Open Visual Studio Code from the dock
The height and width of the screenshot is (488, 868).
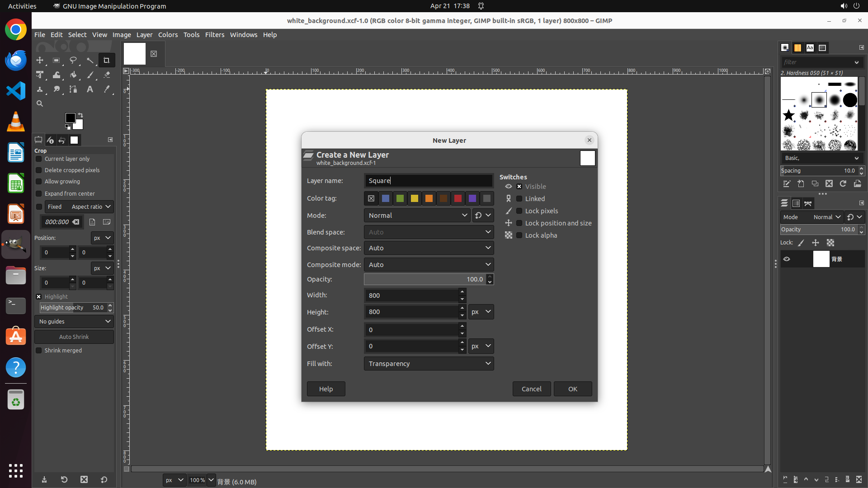16,91
